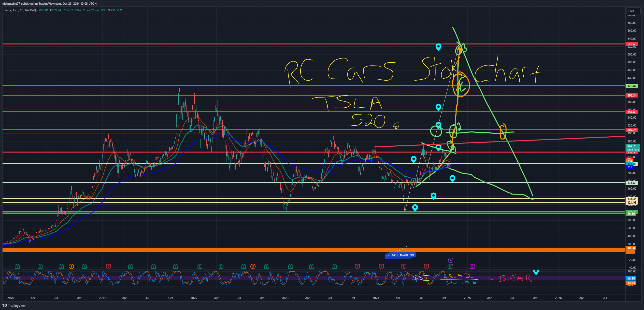Image resolution: width=644 pixels, height=310 pixels.
Task: Open the red April 2024 earnings marker
Action: point(403,267)
